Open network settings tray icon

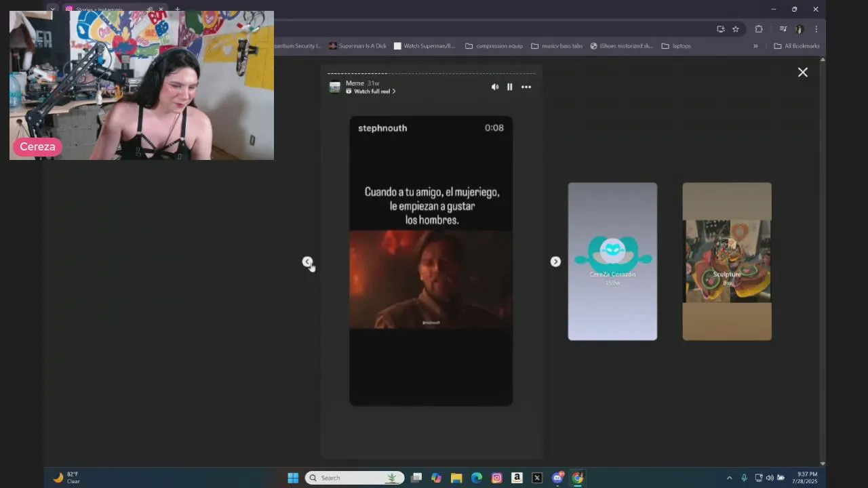tap(759, 478)
